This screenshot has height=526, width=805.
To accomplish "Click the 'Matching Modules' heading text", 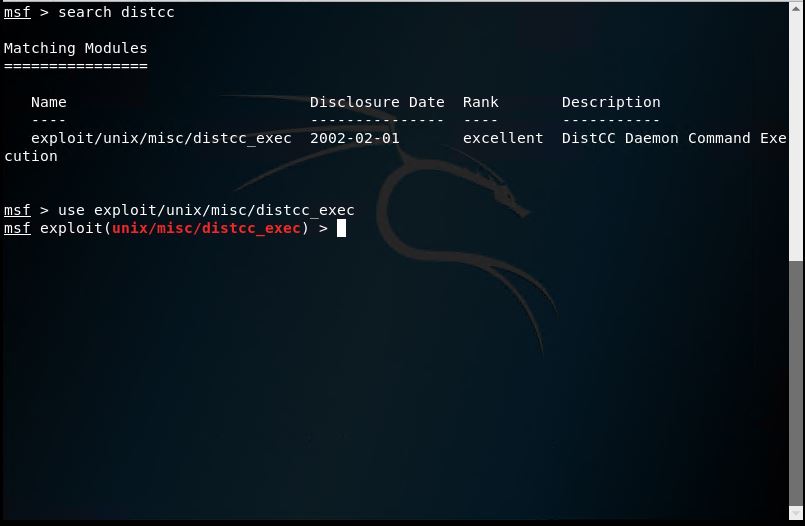I will (75, 48).
